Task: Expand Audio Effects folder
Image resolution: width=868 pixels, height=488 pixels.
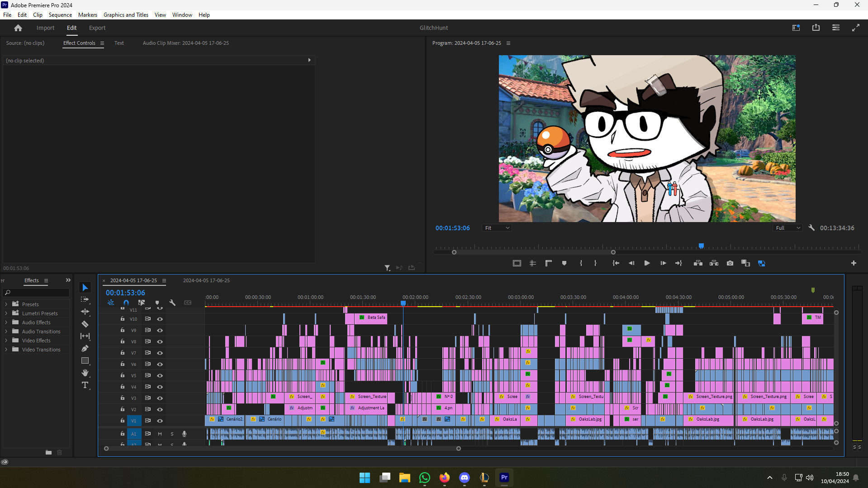Action: click(x=6, y=322)
